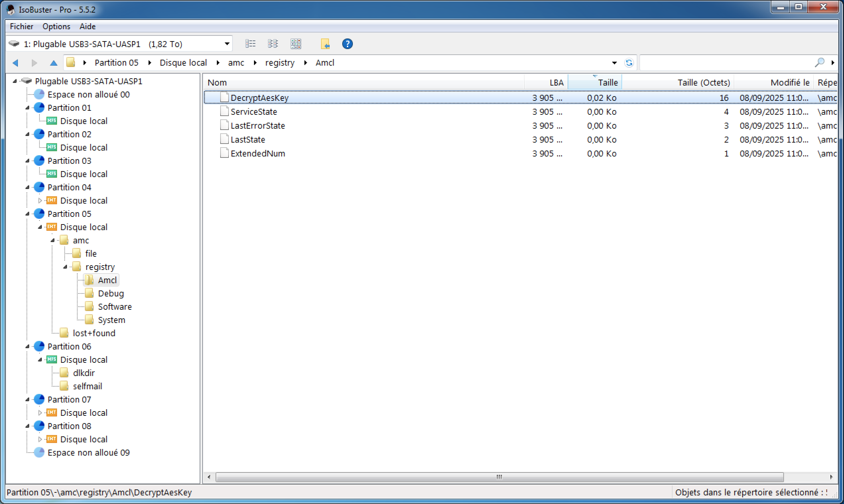
Task: Click the magnifier search icon
Action: [x=819, y=62]
